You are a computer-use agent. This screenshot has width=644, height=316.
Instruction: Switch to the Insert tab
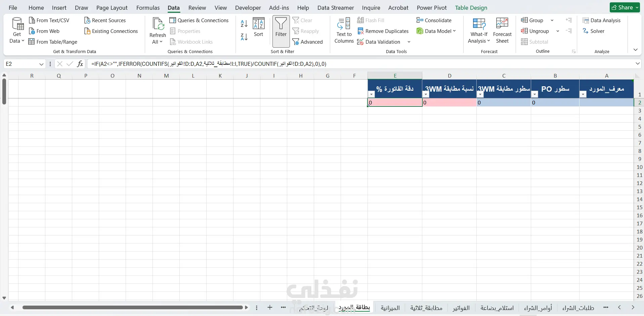pos(59,8)
